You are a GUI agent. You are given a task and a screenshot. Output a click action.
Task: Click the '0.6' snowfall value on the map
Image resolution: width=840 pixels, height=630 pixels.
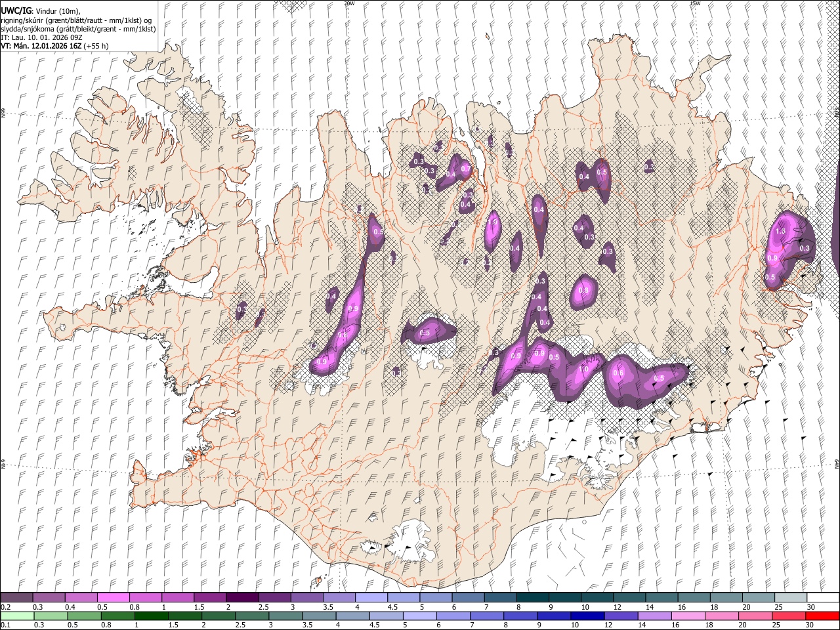(x=618, y=373)
